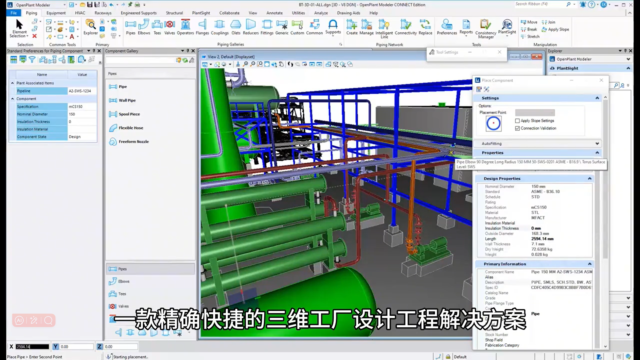This screenshot has height=360, width=640.
Task: Collapse the Settings section
Action: [597, 98]
